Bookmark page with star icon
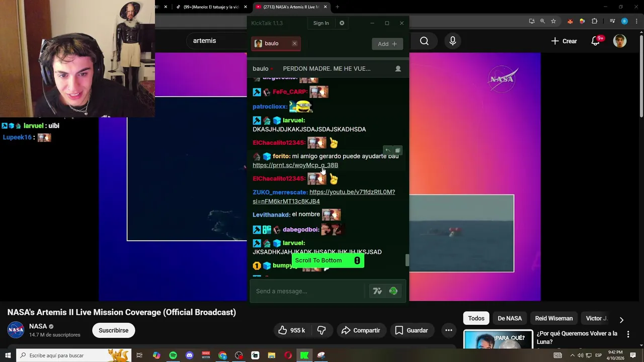 click(x=553, y=21)
